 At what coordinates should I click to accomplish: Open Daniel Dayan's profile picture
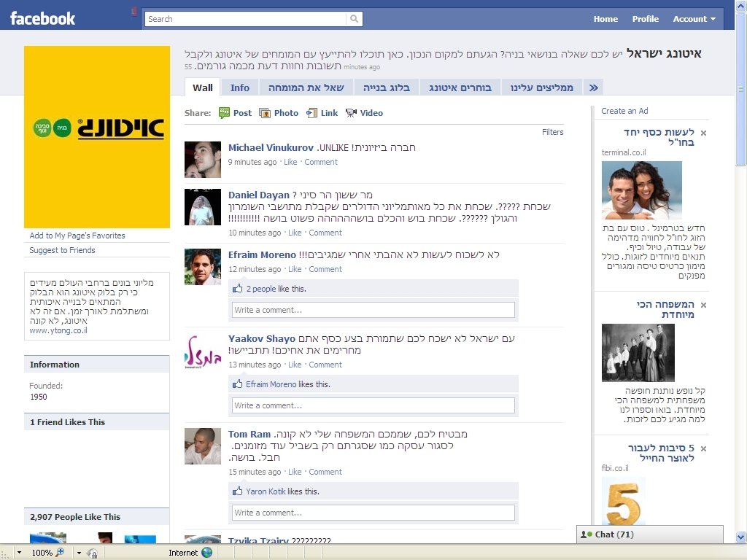(203, 207)
